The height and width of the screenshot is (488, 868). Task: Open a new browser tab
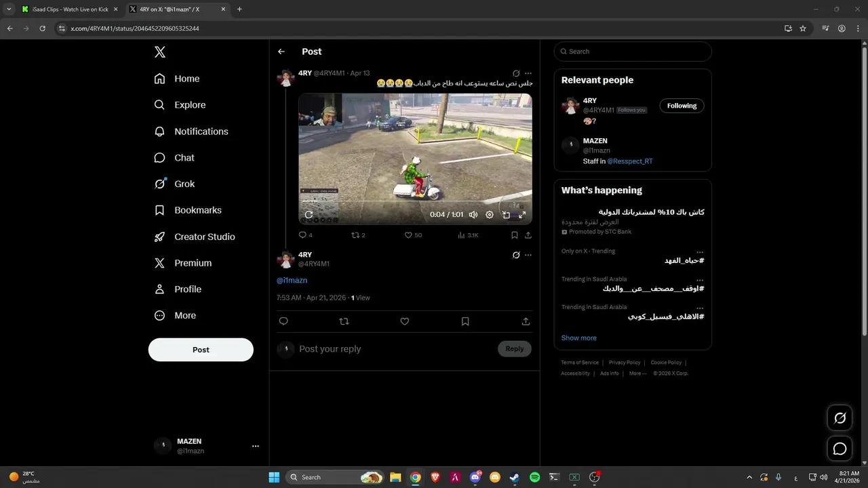click(x=239, y=9)
